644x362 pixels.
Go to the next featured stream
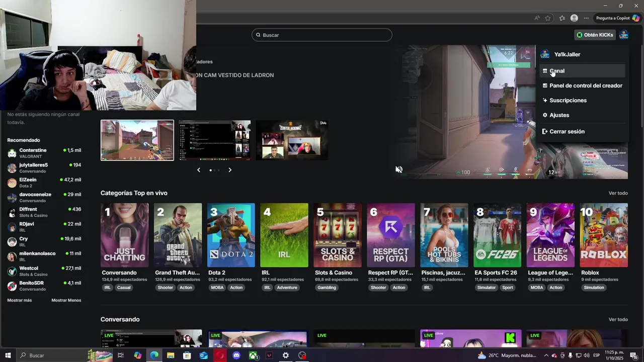click(x=230, y=170)
